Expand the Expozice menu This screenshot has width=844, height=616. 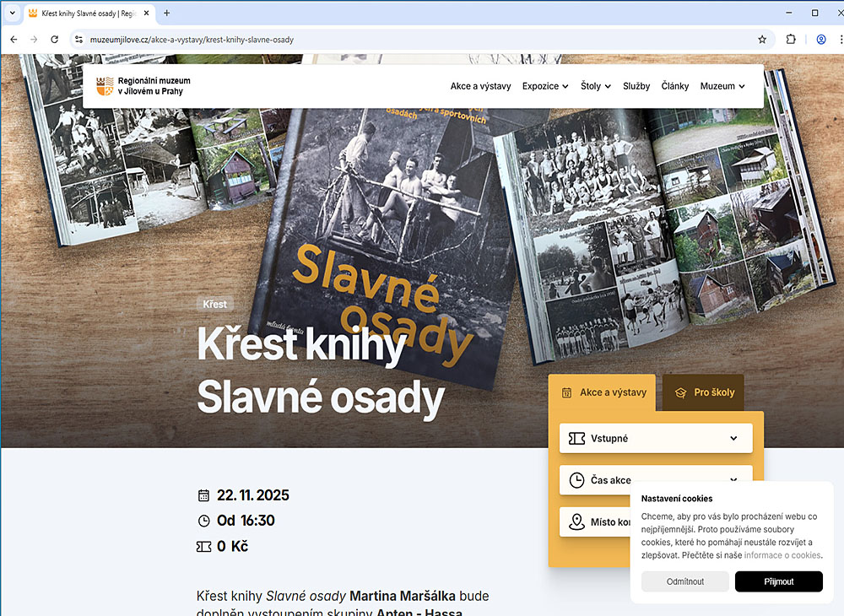pos(544,86)
